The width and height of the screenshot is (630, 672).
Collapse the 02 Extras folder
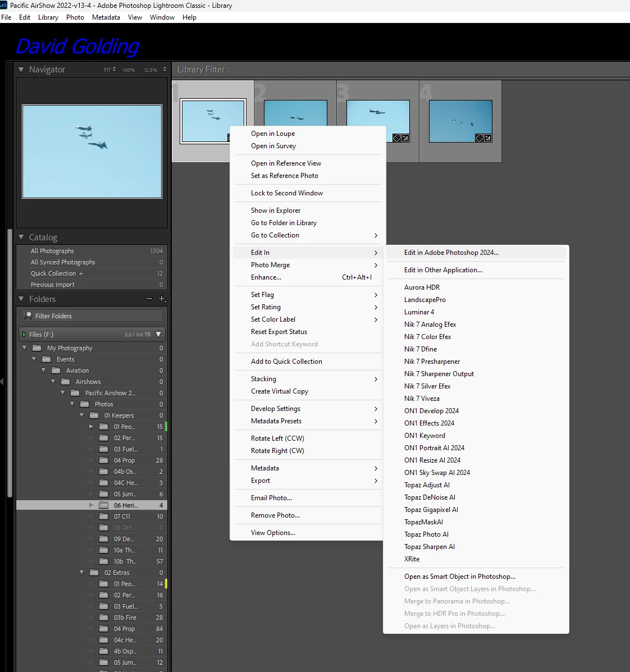pyautogui.click(x=81, y=573)
